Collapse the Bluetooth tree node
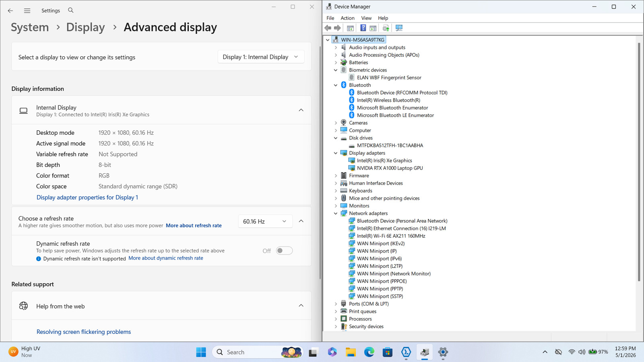Image resolution: width=644 pixels, height=362 pixels. pos(336,85)
